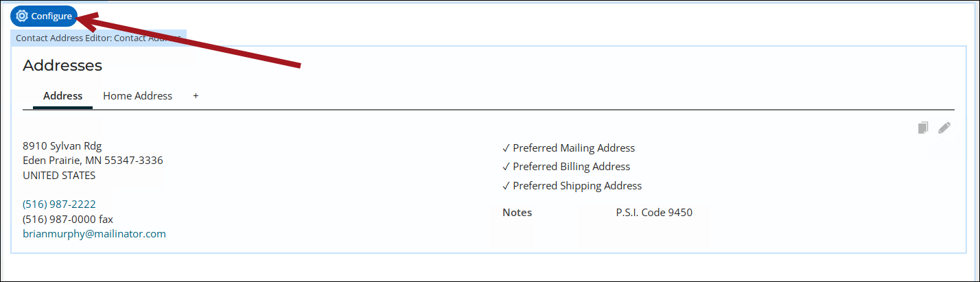Click the Notes field label

tap(517, 213)
